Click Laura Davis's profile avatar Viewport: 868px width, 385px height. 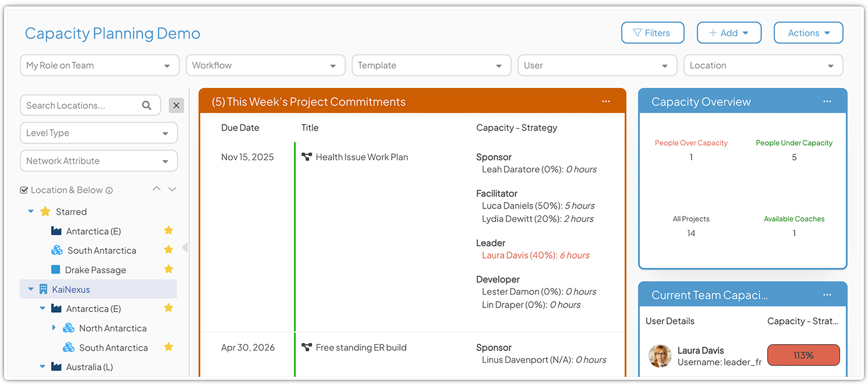click(660, 355)
